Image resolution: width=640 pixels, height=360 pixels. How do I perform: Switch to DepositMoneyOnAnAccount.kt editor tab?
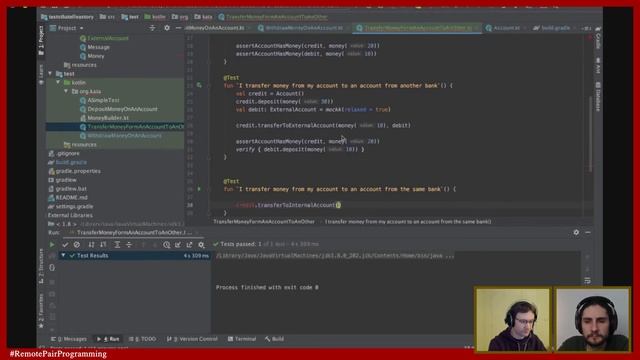pyautogui.click(x=216, y=28)
